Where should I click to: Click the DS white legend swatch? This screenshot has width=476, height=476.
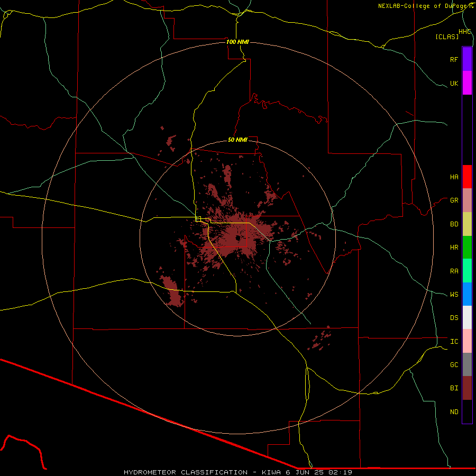pyautogui.click(x=467, y=317)
